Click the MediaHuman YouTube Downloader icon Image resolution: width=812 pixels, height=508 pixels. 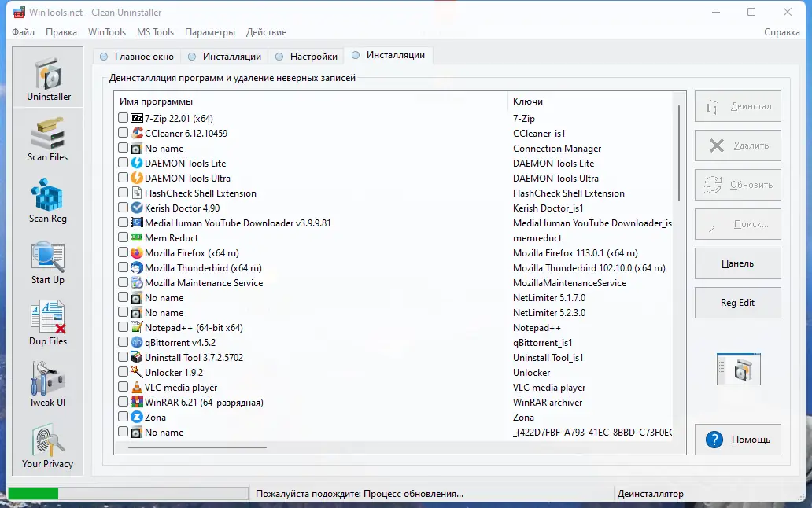pos(137,223)
